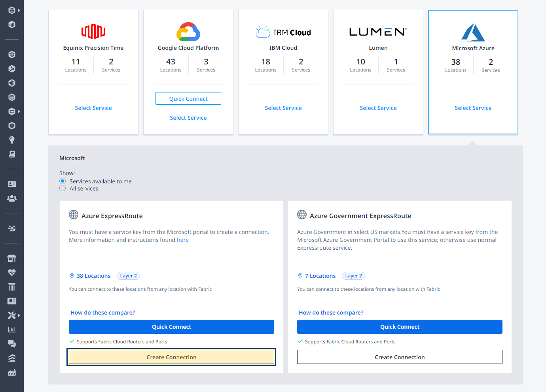The width and height of the screenshot is (546, 392).
Task: Click the Google Cloud Platform logo
Action: pyautogui.click(x=188, y=32)
